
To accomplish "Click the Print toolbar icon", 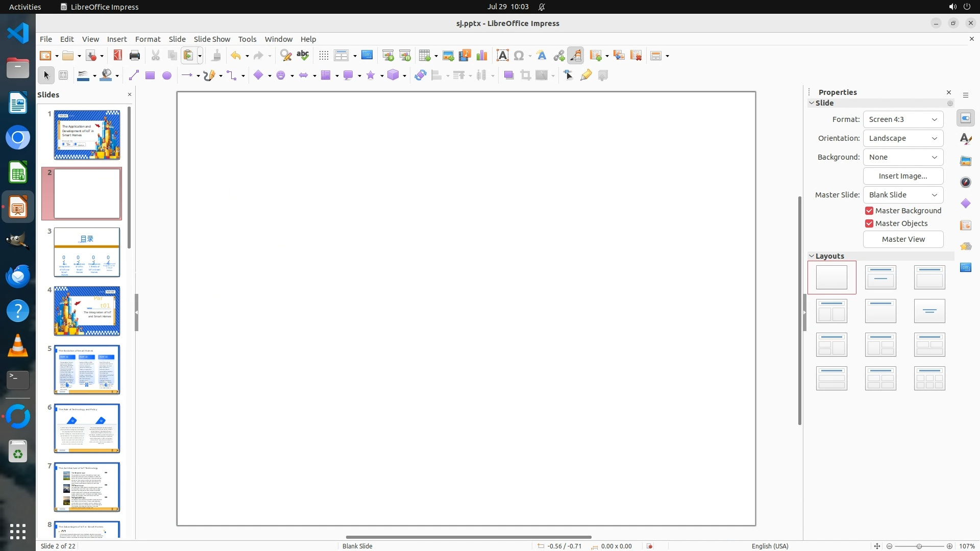I will 135,56.
